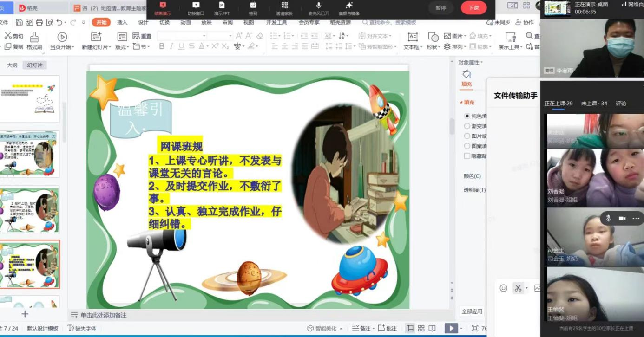The image size is (644, 337).
Task: Toggle the camera icon on 司金玉 video
Action: [x=622, y=218]
